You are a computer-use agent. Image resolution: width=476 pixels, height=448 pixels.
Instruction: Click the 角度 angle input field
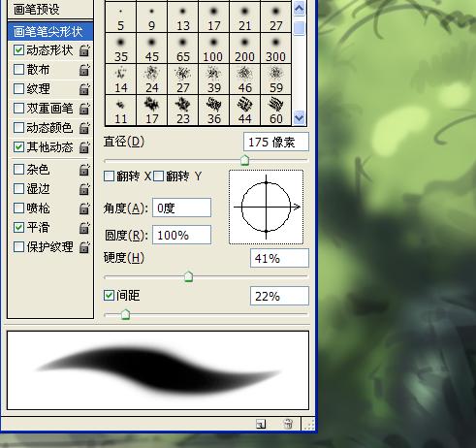point(181,208)
